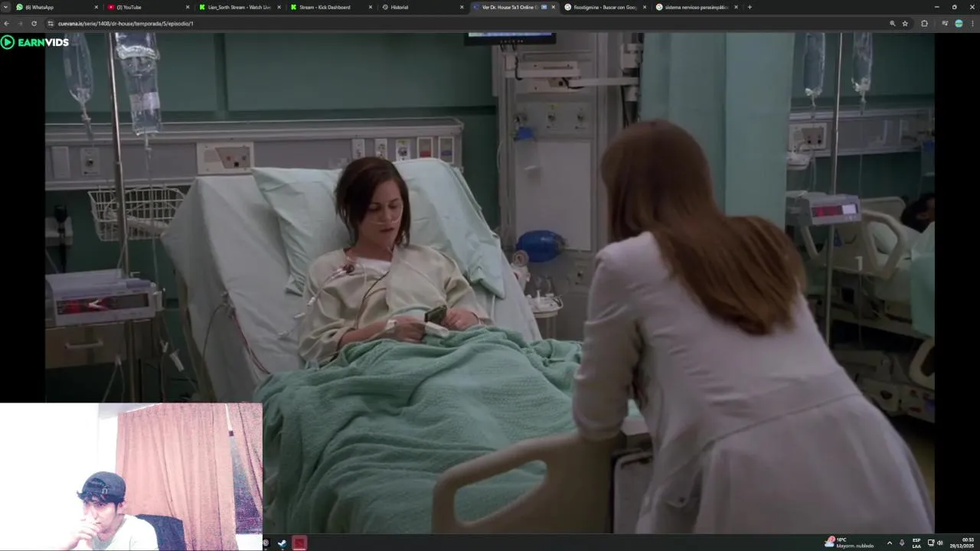
Task: Switch the ESP LAA keyboard language
Action: tap(916, 543)
